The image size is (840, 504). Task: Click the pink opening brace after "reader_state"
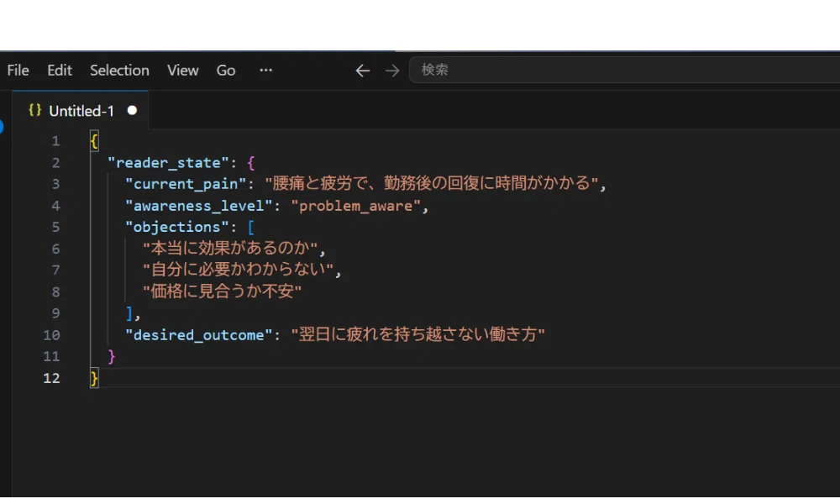251,162
